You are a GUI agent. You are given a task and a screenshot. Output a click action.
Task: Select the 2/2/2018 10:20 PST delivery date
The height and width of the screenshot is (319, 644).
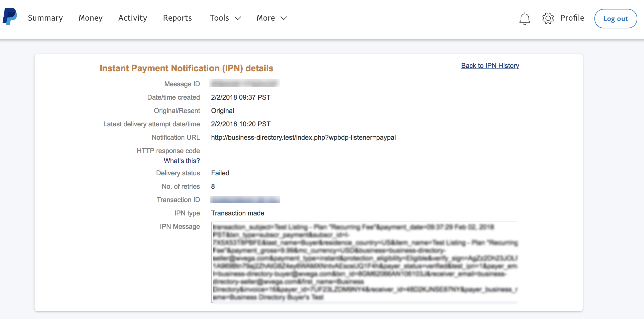tap(241, 124)
